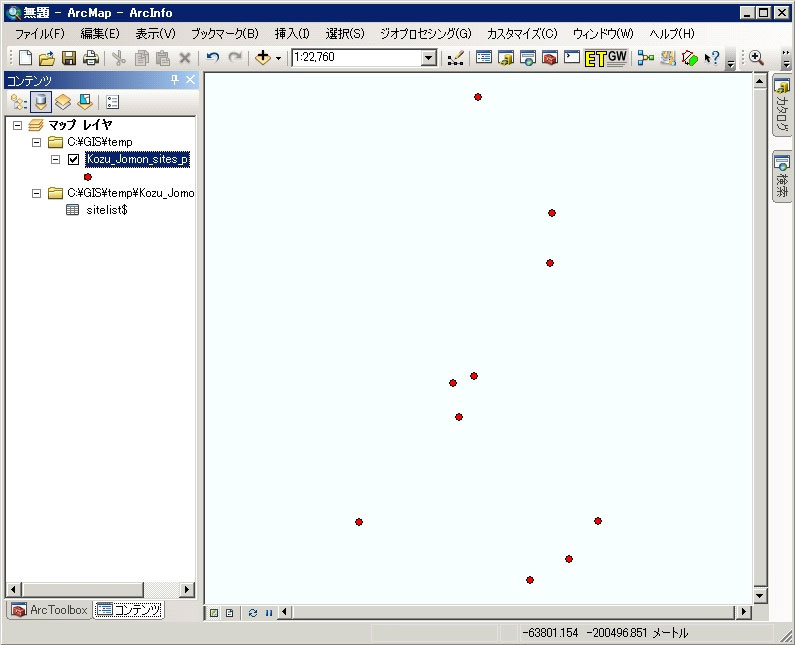This screenshot has height=645, width=795.
Task: Click the red point symbol swatch
Action: [88, 177]
